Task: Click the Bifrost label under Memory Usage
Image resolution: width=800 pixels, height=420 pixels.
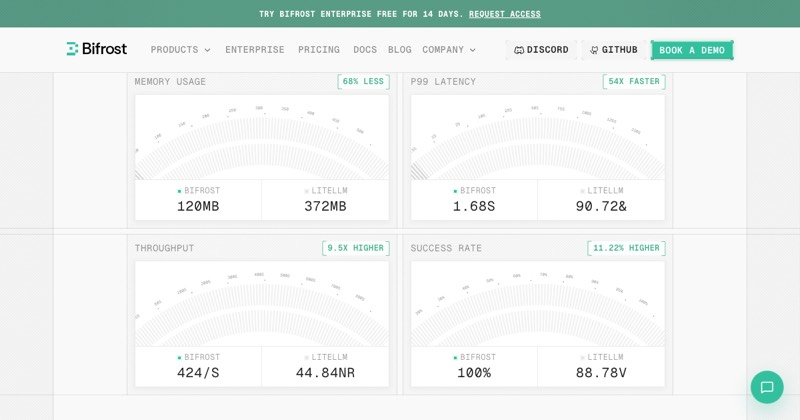Action: click(x=198, y=190)
